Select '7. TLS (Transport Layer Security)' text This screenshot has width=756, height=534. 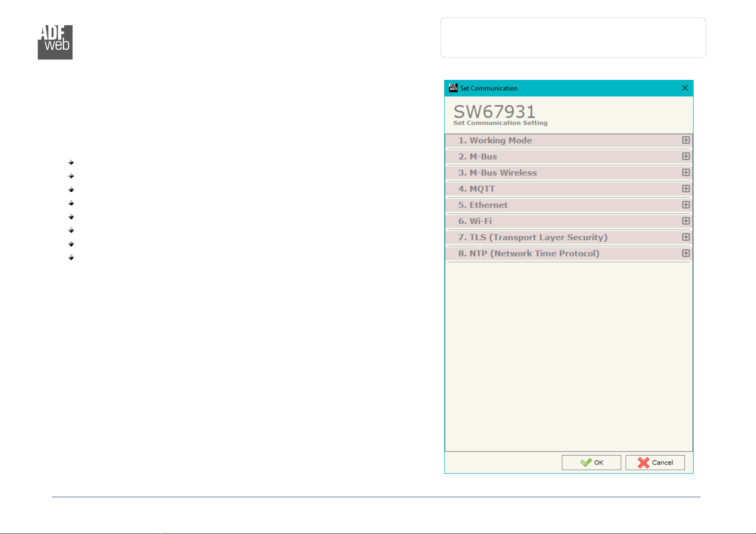pos(533,237)
